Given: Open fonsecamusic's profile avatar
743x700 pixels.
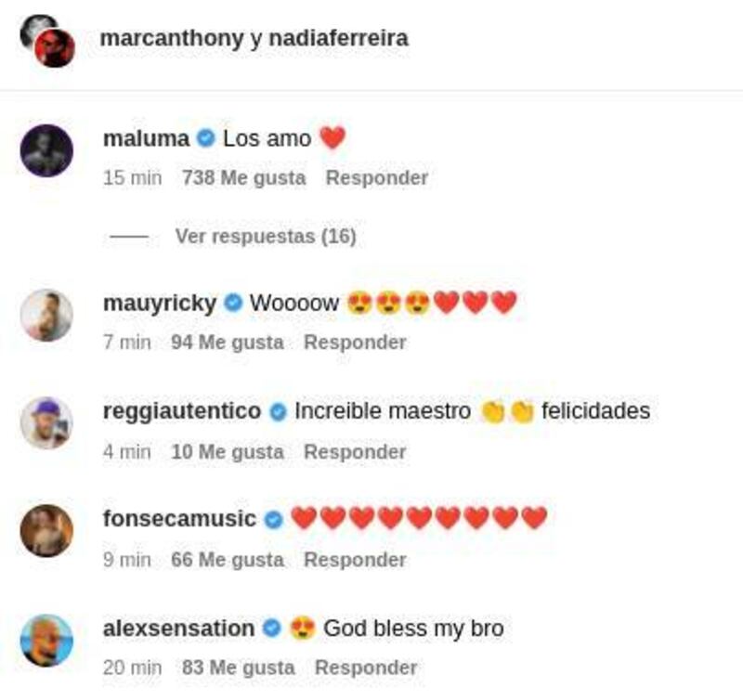Looking at the screenshot, I should coord(46,531).
